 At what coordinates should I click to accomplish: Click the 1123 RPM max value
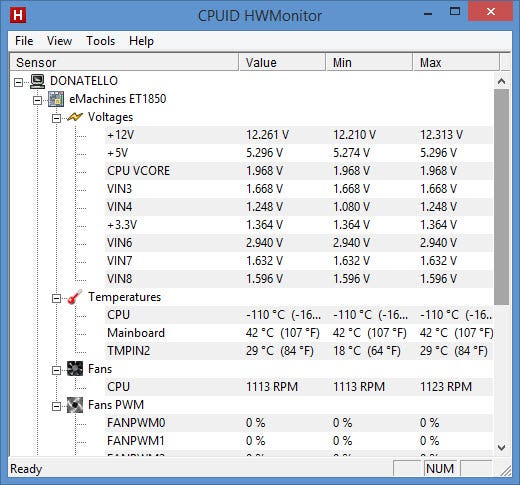(446, 387)
